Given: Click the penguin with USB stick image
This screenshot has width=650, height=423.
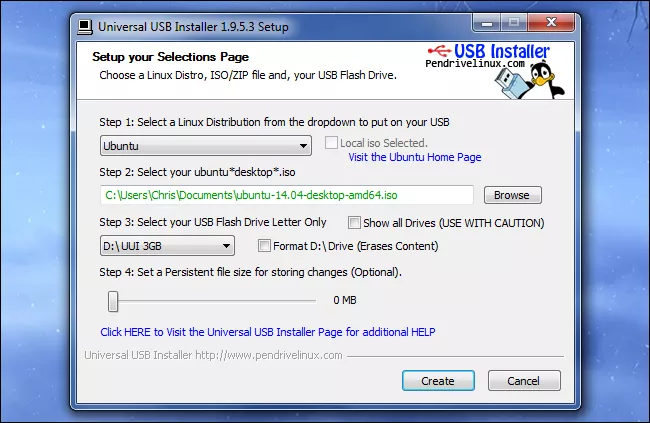Looking at the screenshot, I should click(529, 81).
